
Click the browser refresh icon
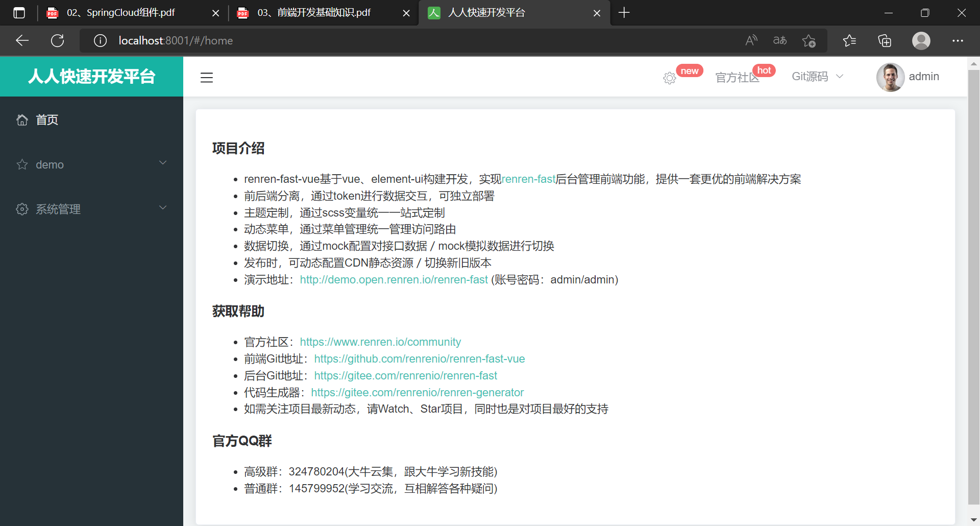coord(58,40)
